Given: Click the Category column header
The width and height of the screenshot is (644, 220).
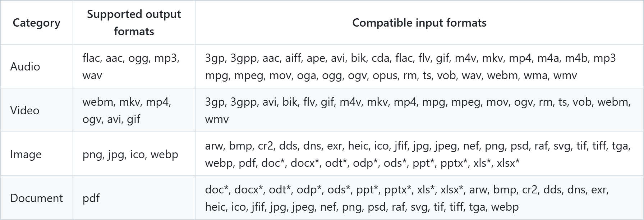Looking at the screenshot, I should (36, 23).
